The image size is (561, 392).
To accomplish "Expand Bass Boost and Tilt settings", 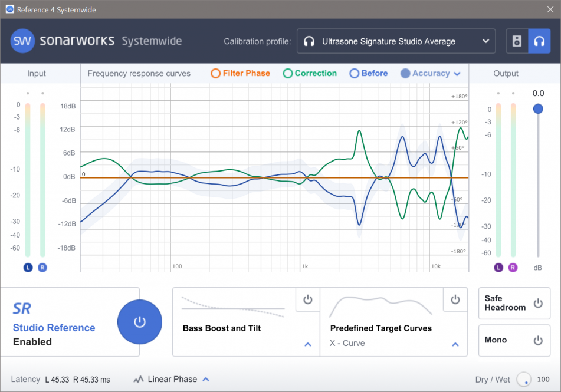I will [308, 344].
